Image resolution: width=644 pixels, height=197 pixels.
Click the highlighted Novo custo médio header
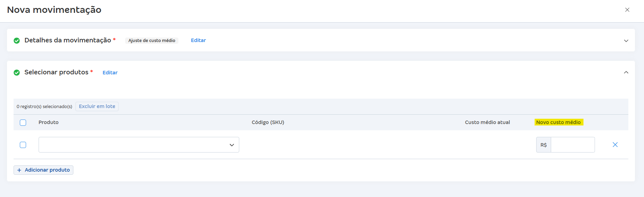point(558,122)
